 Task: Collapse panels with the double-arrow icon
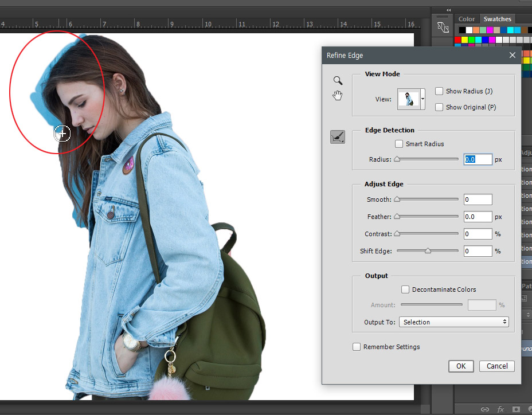[x=448, y=10]
